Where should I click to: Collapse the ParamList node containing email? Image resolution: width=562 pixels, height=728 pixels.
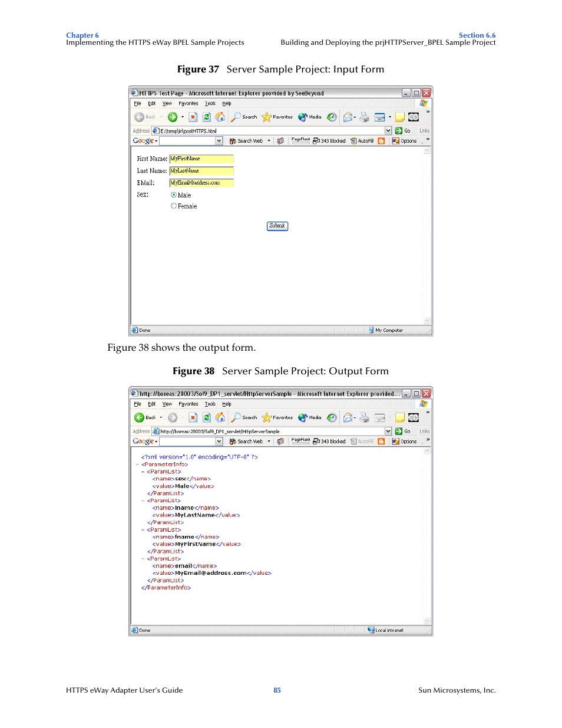point(143,559)
